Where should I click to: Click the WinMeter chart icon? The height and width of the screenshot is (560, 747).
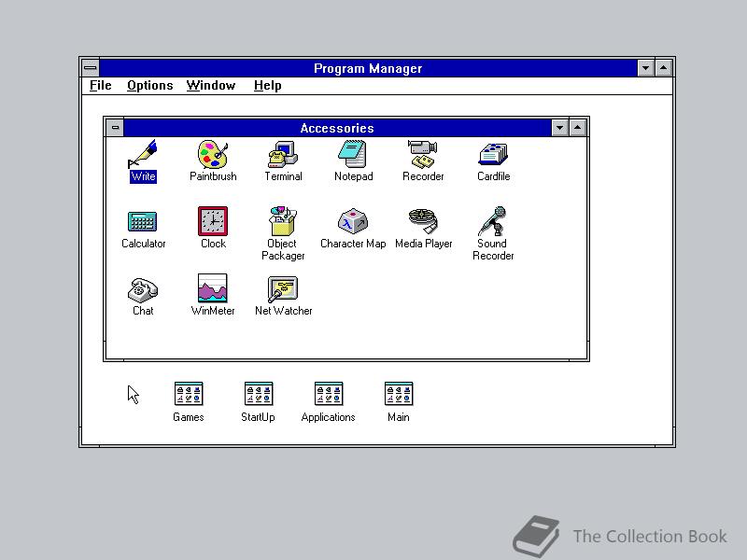pyautogui.click(x=213, y=288)
